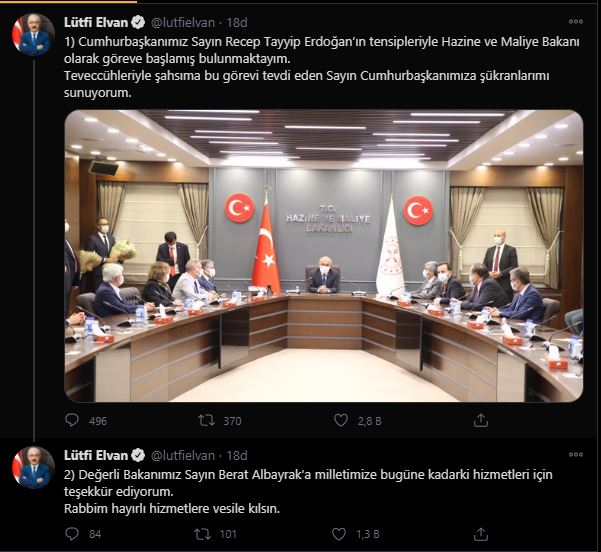Screen dimensions: 601x552
Task: Like the first tweet with 2,8 B likes
Action: (340, 420)
